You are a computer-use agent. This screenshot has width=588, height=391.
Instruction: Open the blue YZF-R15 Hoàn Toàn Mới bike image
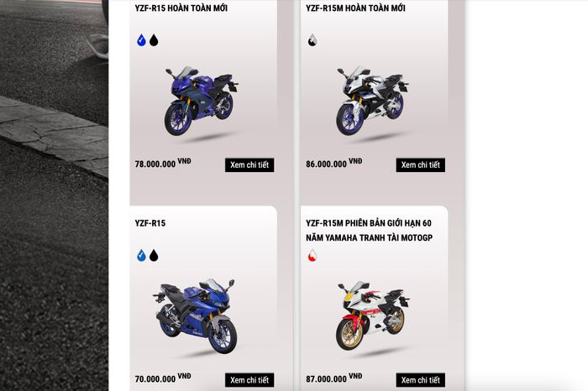point(201,102)
